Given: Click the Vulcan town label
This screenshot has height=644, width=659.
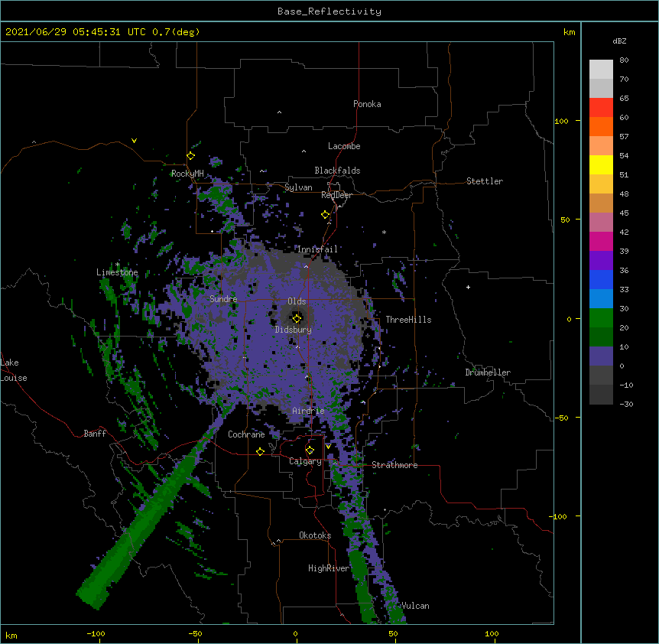Looking at the screenshot, I should pyautogui.click(x=415, y=606).
